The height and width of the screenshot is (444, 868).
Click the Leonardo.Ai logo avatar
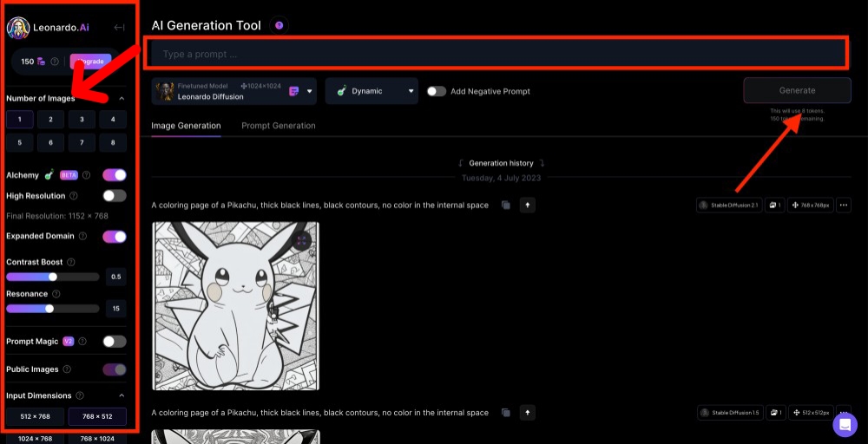17,28
